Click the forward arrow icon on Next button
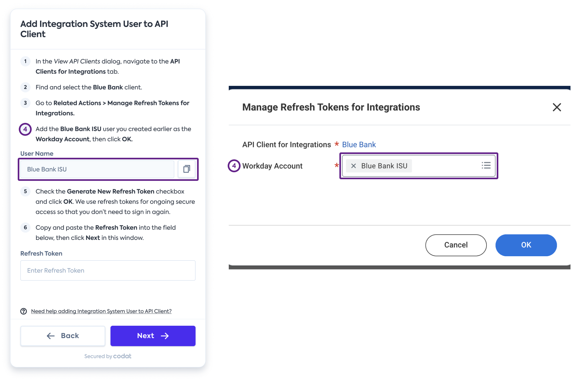The image size is (588, 381). pos(165,336)
